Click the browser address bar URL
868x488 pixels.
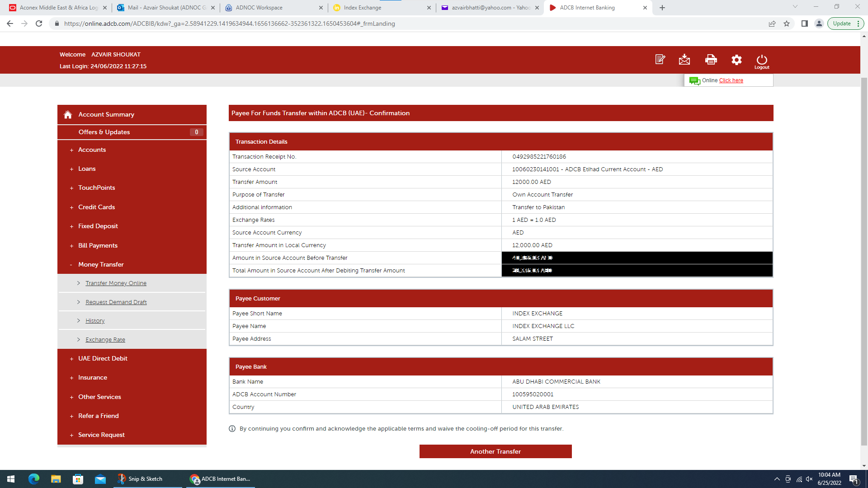point(229,23)
